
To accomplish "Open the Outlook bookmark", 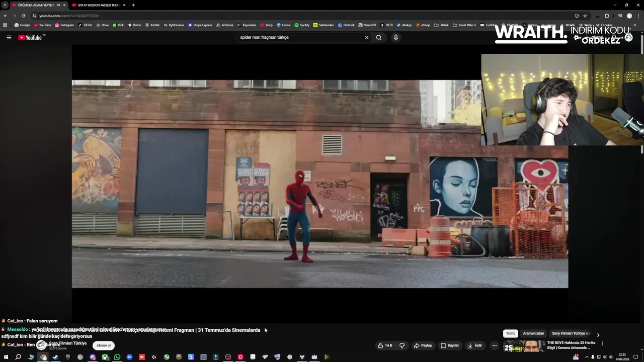I will click(347, 25).
